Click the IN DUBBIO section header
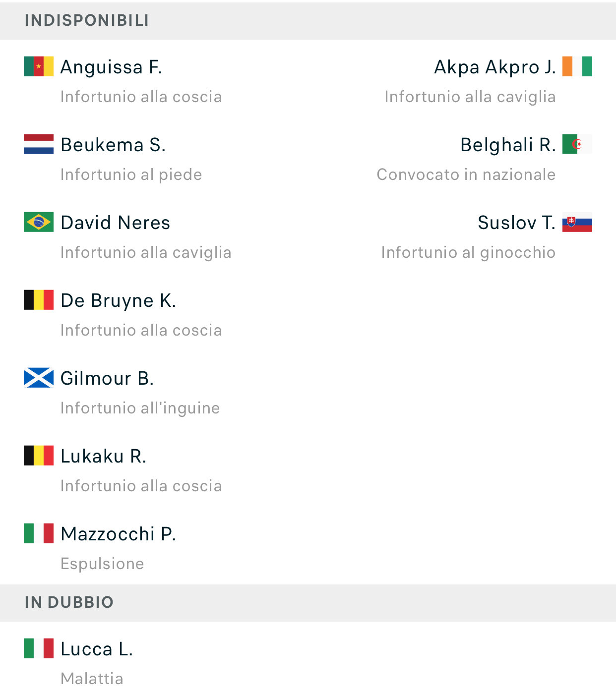616x698 pixels. click(69, 602)
